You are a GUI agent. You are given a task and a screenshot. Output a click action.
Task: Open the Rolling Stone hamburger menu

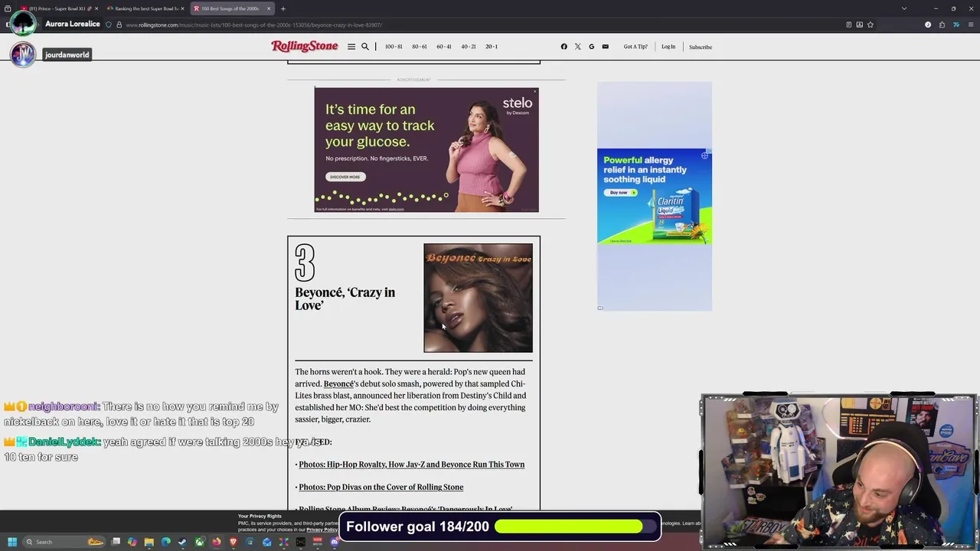click(351, 47)
